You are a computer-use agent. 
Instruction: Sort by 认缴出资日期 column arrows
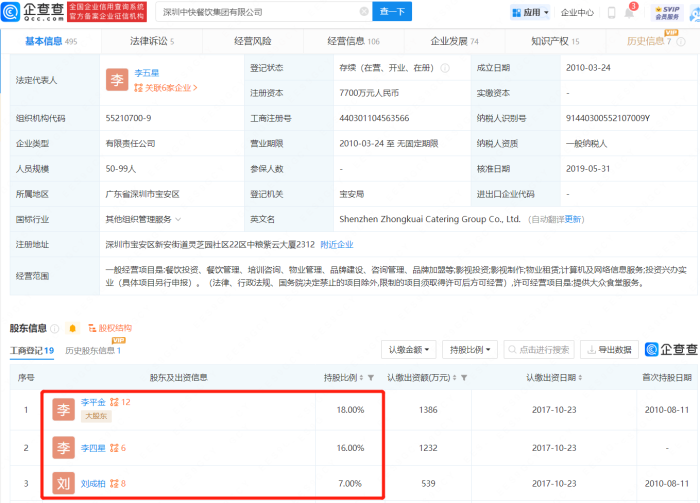580,378
